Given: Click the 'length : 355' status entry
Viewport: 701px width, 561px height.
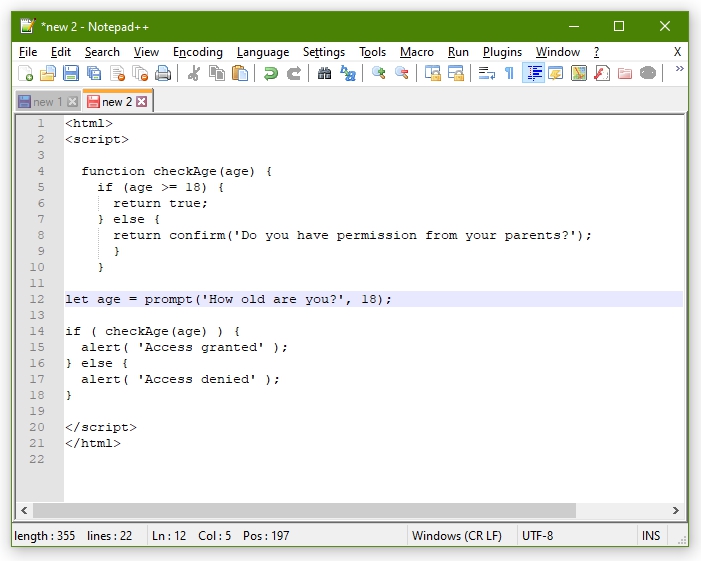Looking at the screenshot, I should pyautogui.click(x=45, y=536).
